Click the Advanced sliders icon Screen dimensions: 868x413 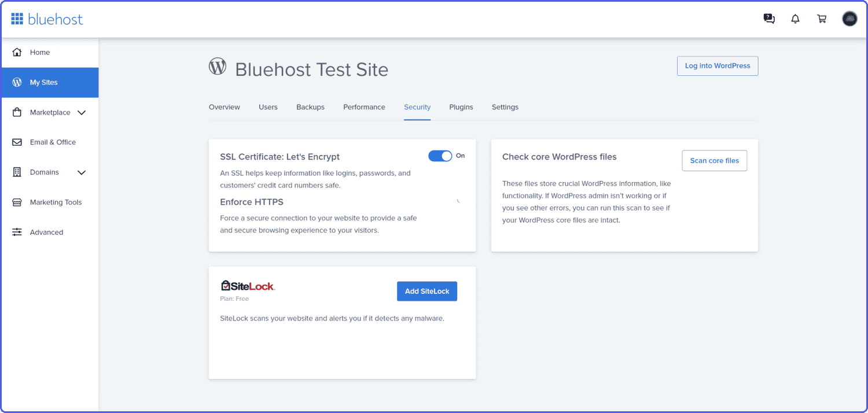point(17,232)
